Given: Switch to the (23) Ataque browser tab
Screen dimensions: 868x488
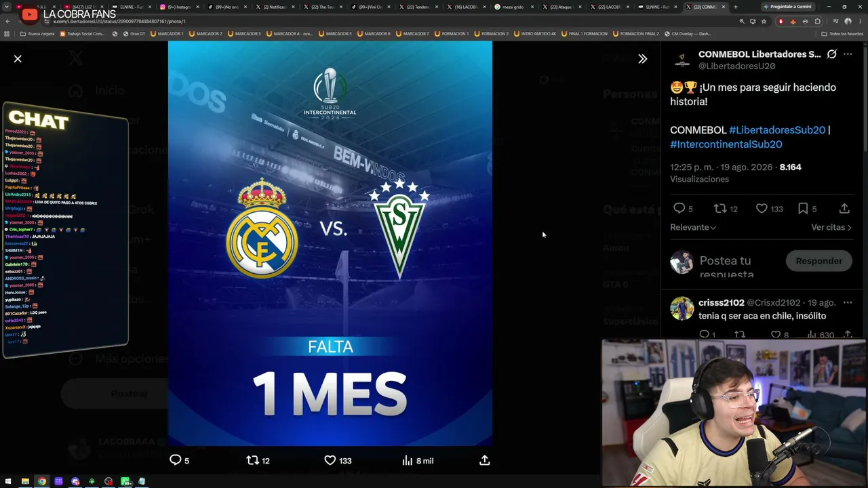Looking at the screenshot, I should click(561, 7).
